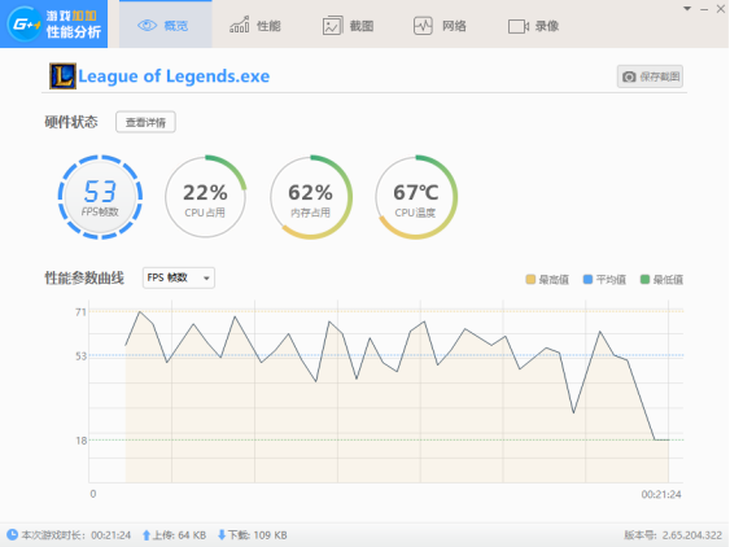Open the title bar dropdown menu arrow
This screenshot has height=547, width=730.
(x=686, y=8)
